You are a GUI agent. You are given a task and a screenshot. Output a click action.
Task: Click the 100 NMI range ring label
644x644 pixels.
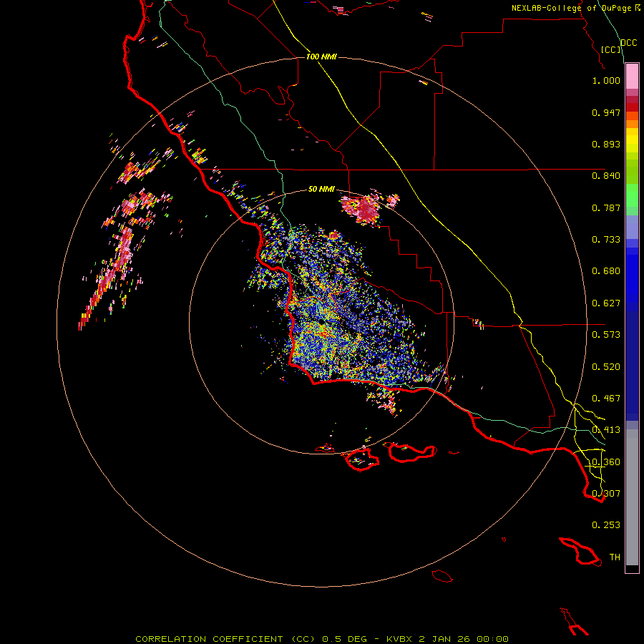(321, 57)
